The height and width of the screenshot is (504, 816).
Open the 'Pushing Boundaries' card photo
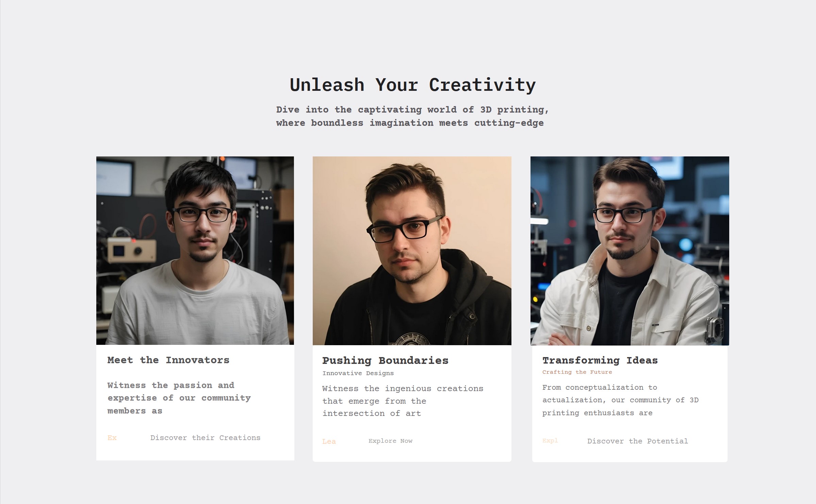412,251
